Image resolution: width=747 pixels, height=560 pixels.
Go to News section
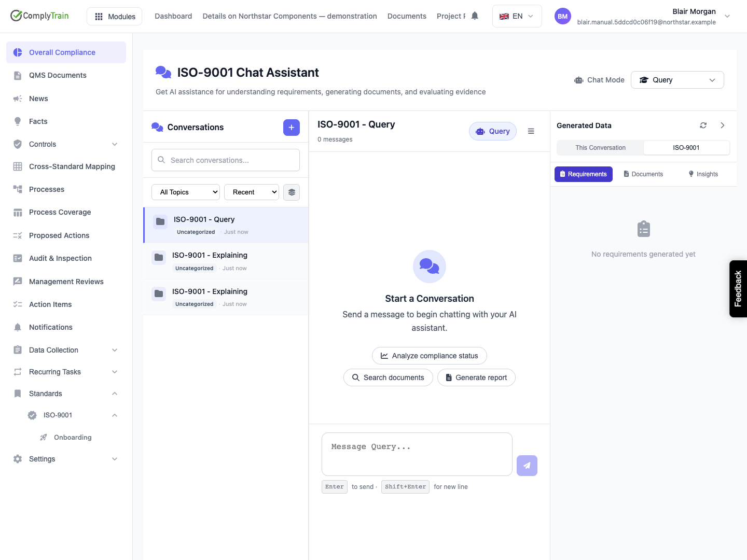[66, 99]
